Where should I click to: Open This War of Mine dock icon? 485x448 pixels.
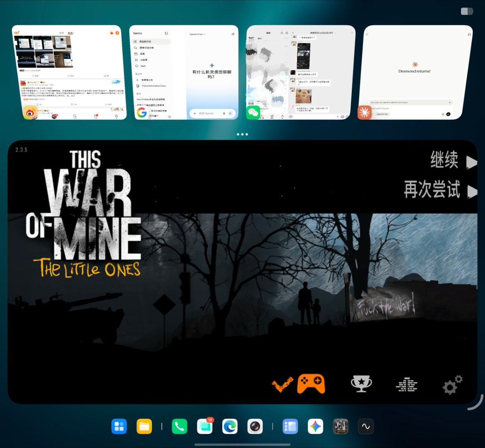click(x=341, y=426)
